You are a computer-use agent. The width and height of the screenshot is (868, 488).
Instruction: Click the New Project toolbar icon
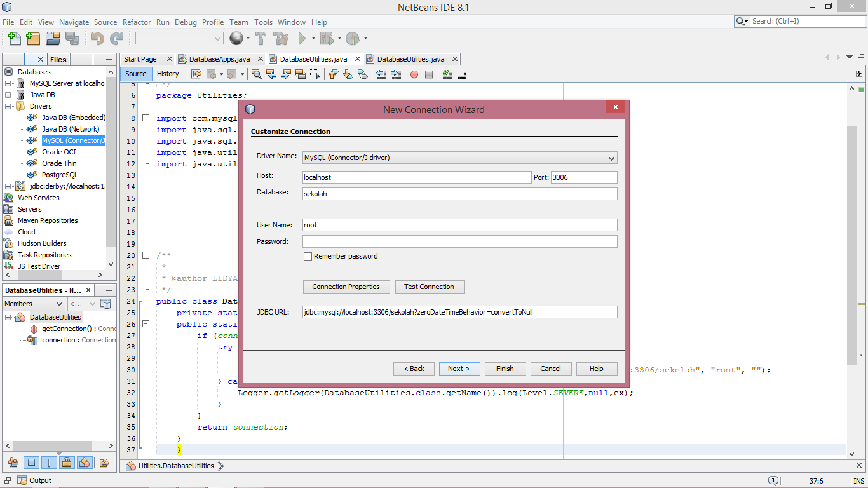click(33, 39)
